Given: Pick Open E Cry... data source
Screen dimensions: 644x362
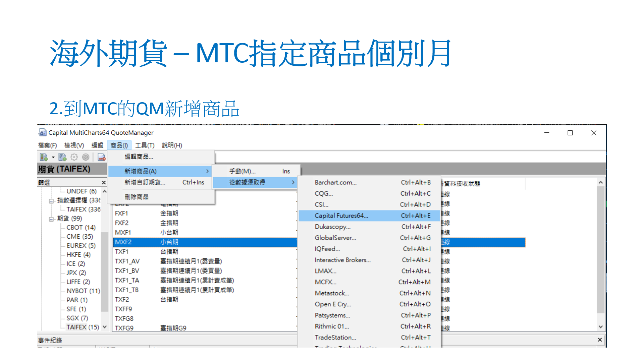Looking at the screenshot, I should pos(369,304).
